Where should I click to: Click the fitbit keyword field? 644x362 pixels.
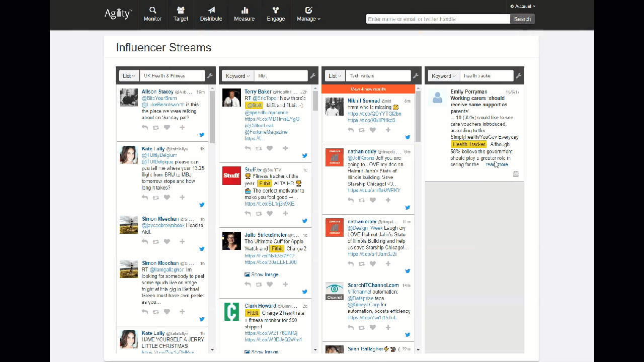281,76
